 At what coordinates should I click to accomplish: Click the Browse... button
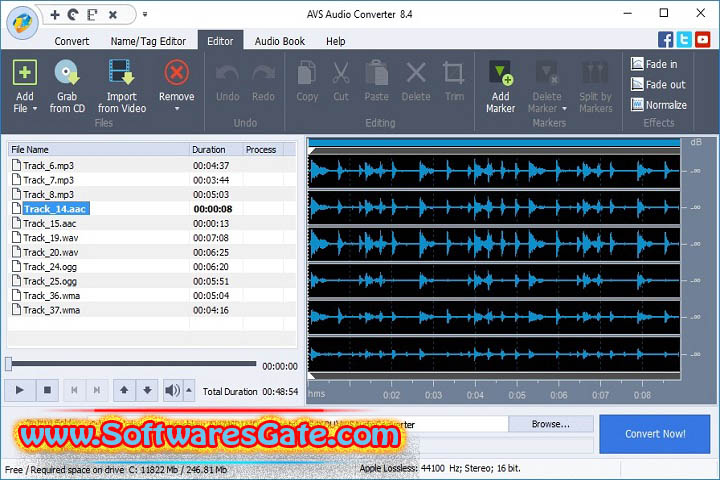point(550,424)
